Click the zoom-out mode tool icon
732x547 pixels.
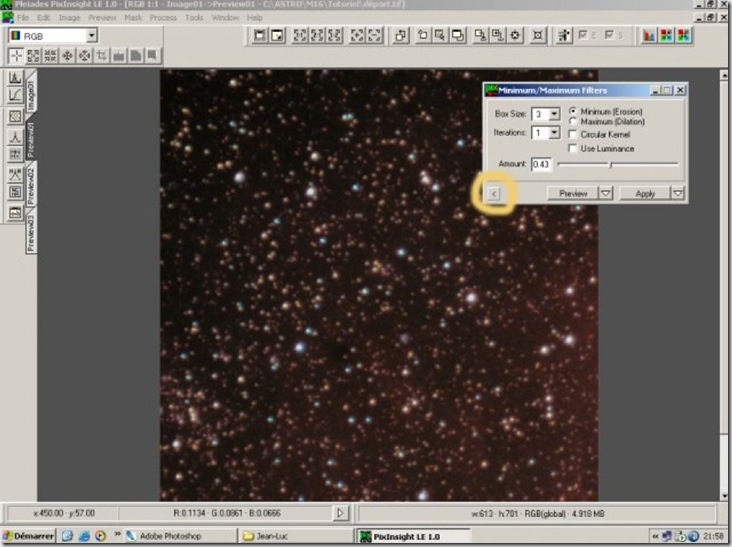[x=50, y=56]
